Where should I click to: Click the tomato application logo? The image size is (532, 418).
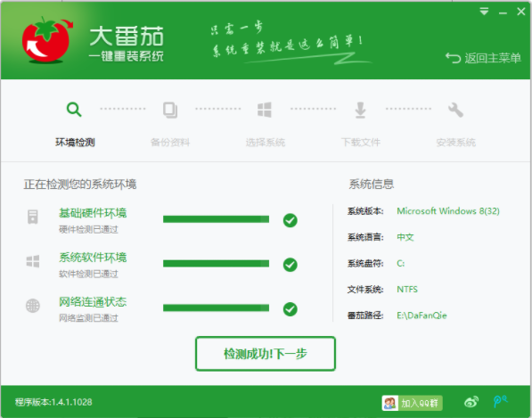[47, 41]
